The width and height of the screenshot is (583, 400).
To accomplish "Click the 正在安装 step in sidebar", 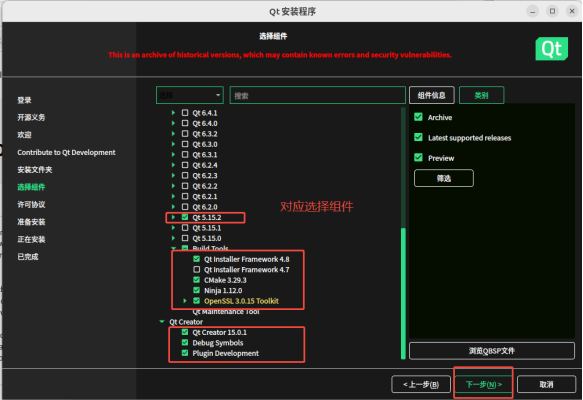I will [x=31, y=239].
